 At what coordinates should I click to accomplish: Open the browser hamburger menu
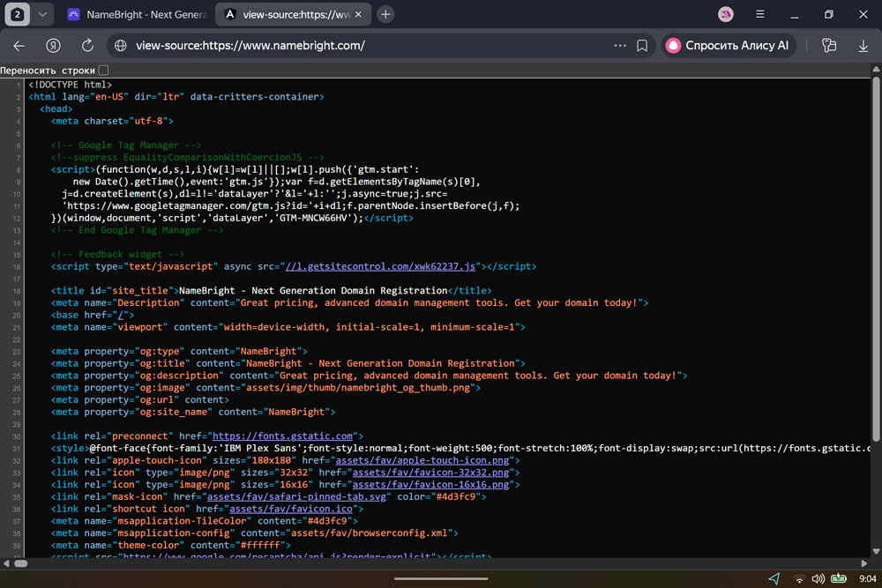pos(760,15)
